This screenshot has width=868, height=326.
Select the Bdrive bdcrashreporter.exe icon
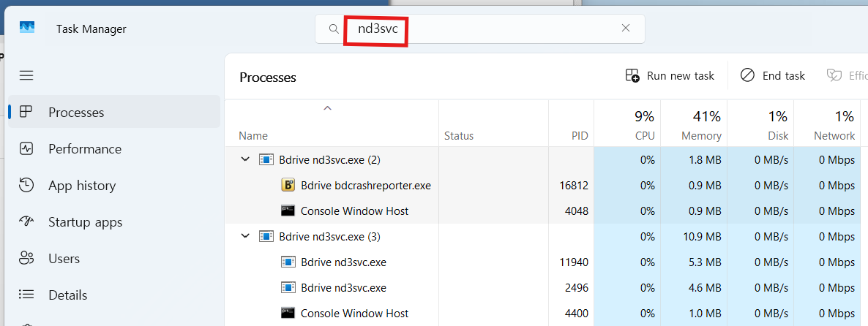click(x=288, y=185)
